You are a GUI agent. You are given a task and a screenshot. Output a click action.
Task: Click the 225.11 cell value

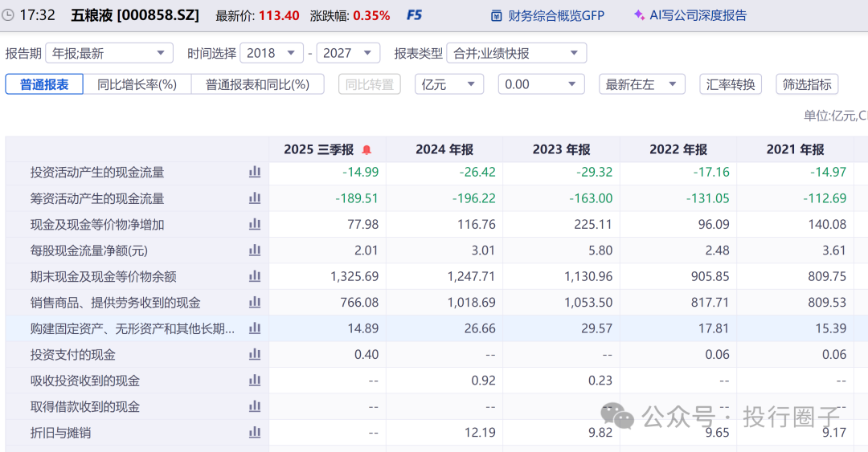593,224
